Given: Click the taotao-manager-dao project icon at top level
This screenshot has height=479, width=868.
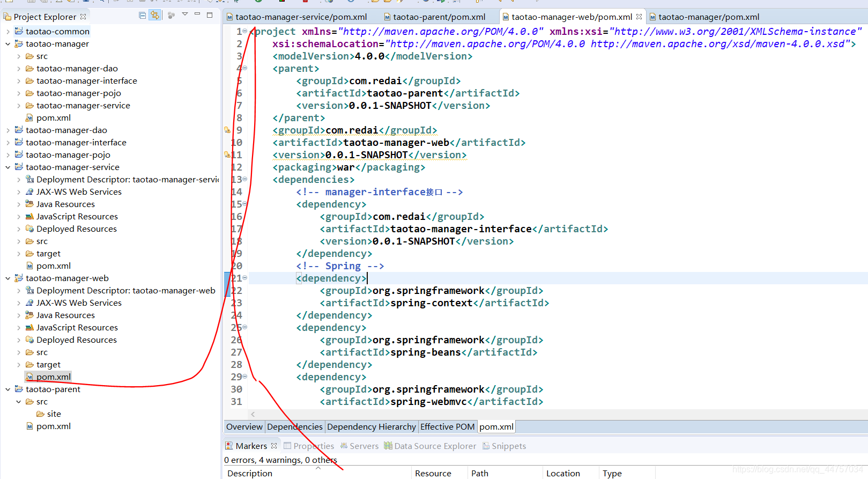Looking at the screenshot, I should [19, 130].
